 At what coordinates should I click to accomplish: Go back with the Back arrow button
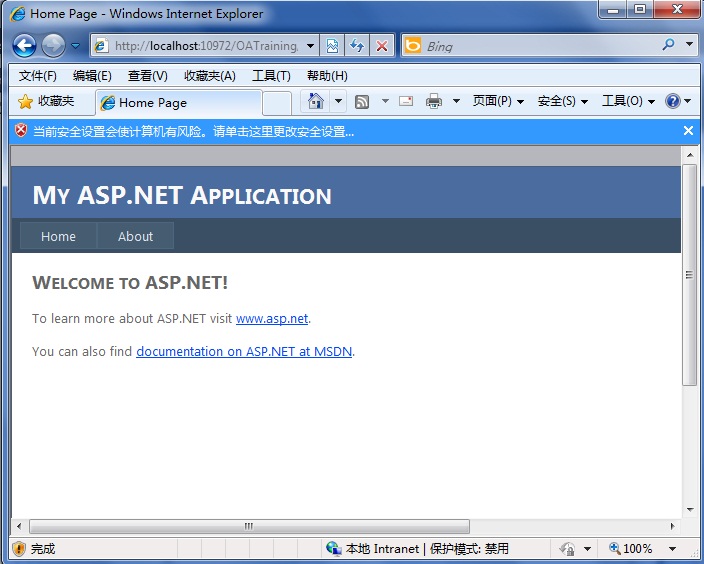pyautogui.click(x=24, y=45)
